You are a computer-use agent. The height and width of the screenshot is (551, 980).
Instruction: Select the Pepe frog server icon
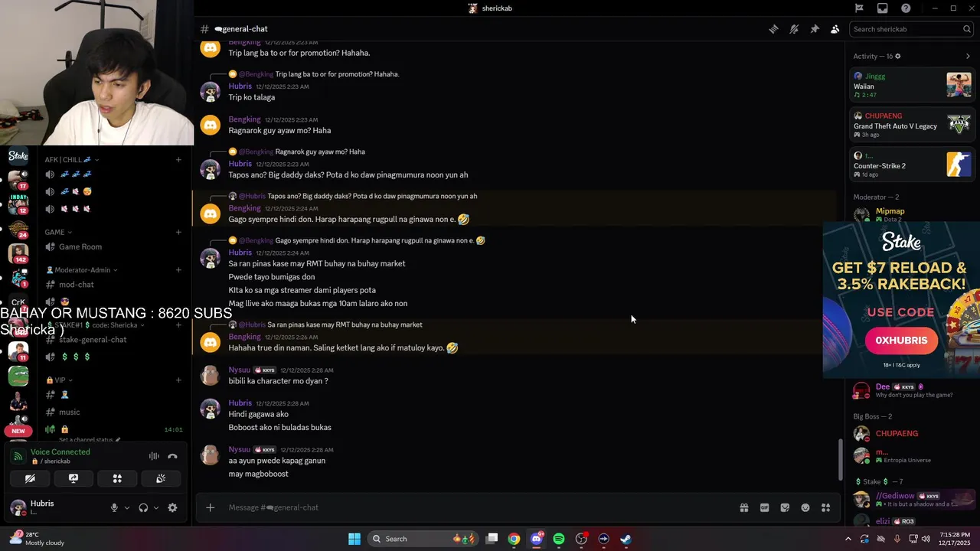18,376
